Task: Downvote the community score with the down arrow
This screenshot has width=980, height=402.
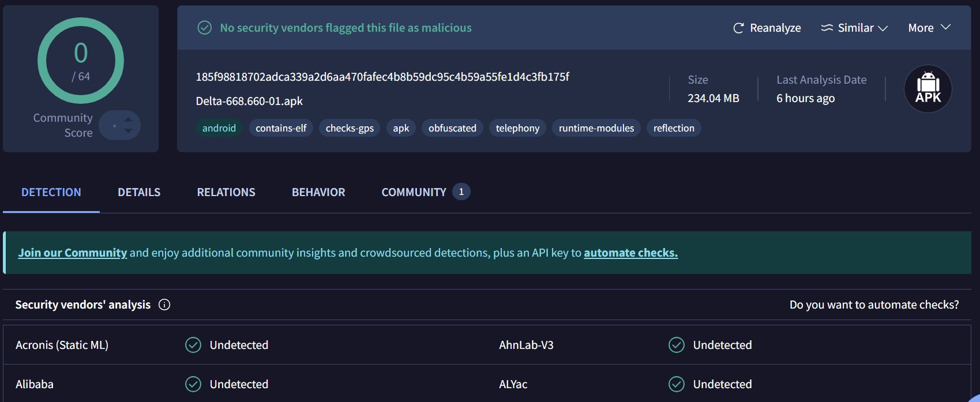Action: (128, 131)
